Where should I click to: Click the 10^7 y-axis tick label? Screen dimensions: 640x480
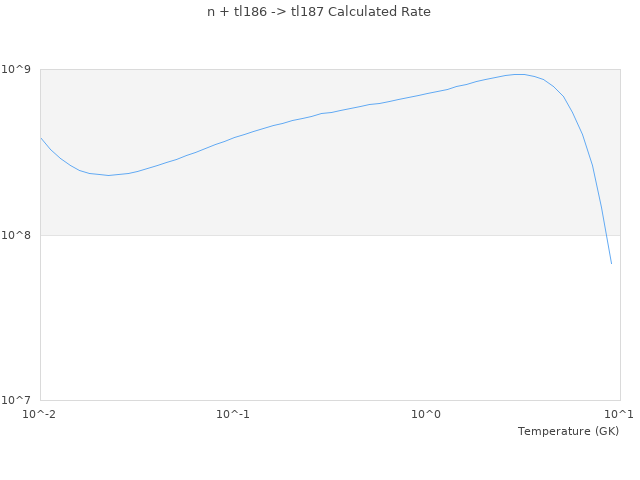click(x=20, y=400)
